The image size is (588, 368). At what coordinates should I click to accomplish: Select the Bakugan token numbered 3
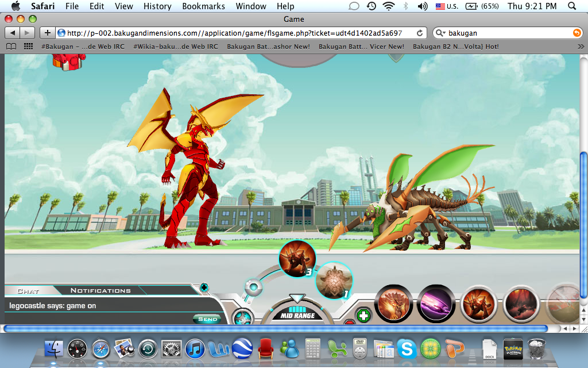tap(297, 259)
